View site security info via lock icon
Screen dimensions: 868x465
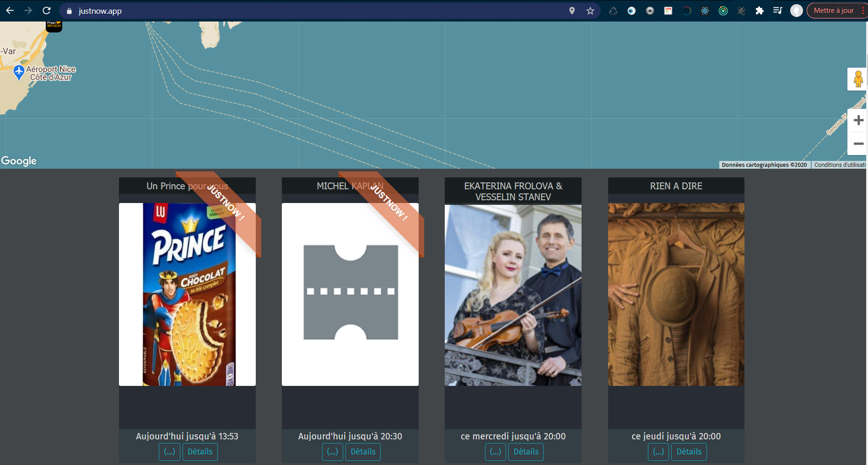70,11
